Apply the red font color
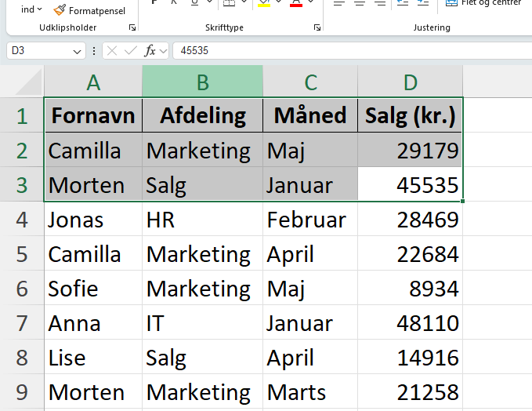Screen dimensions: 532x411 pos(296,3)
